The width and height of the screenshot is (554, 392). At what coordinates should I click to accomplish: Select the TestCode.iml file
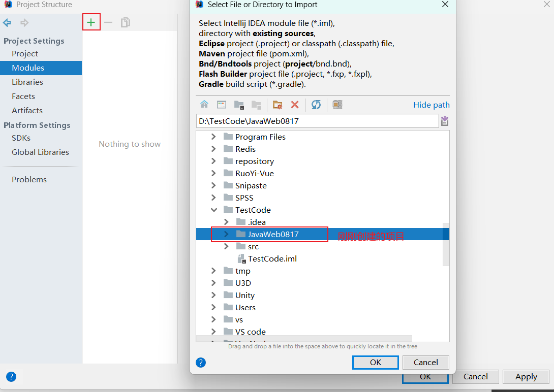(272, 258)
